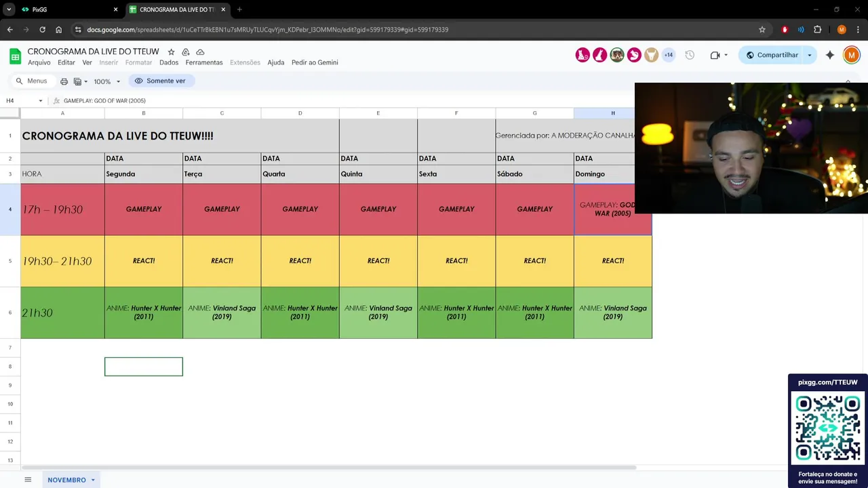Open the H4 name box dropdown
This screenshot has height=488, width=868.
(41, 101)
